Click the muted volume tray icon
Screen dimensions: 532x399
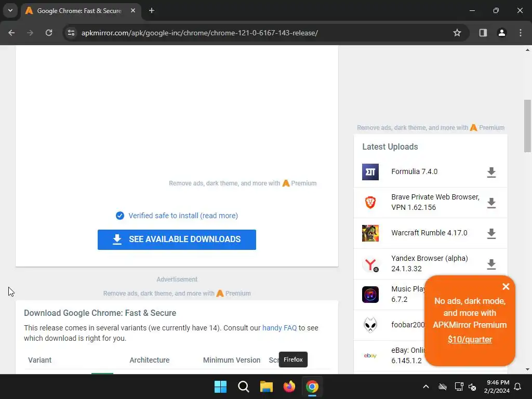point(472,387)
